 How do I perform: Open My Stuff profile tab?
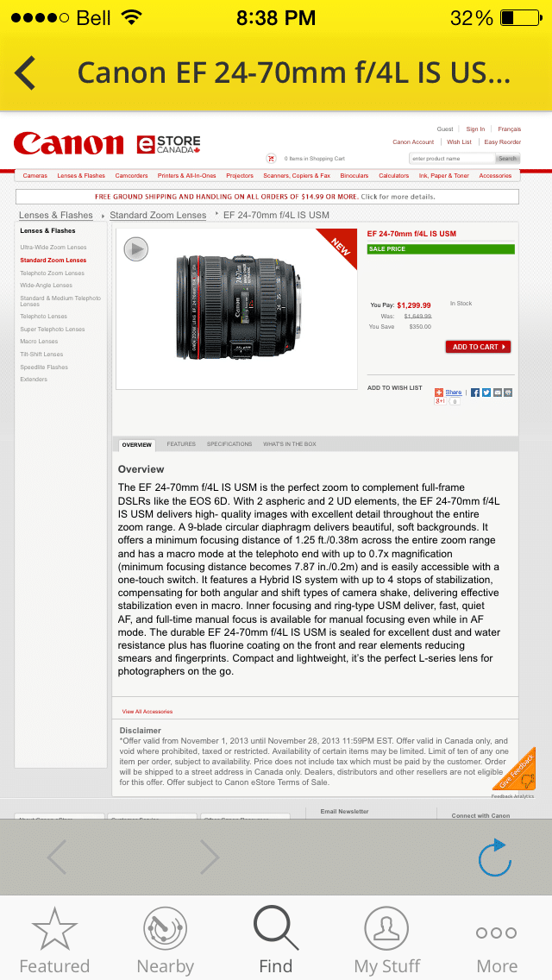386,940
